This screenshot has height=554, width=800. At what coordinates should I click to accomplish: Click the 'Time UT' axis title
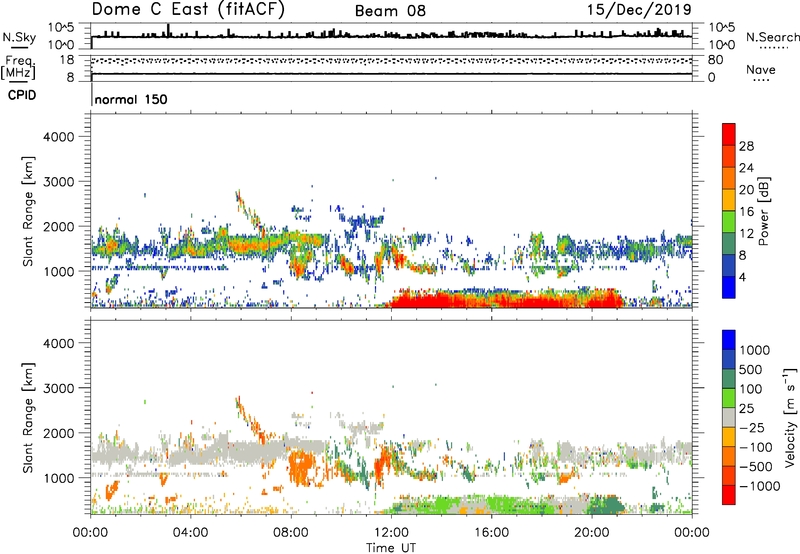point(391,548)
